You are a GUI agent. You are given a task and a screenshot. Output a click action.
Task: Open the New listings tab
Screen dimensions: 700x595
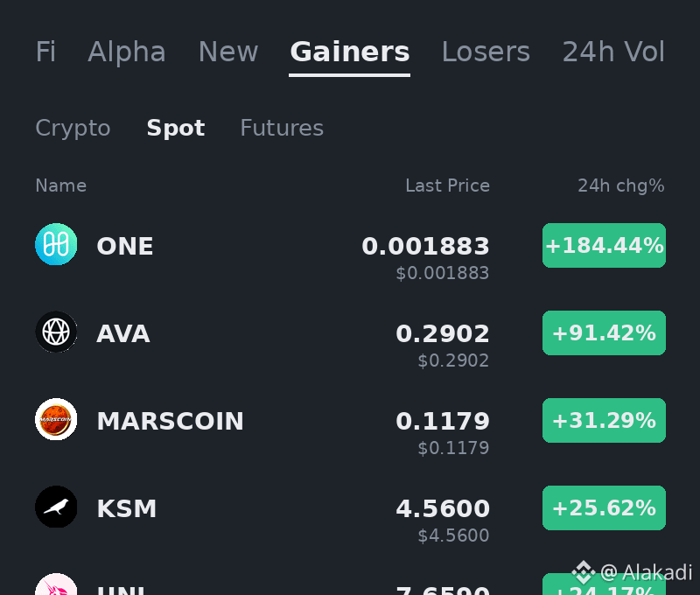(228, 52)
